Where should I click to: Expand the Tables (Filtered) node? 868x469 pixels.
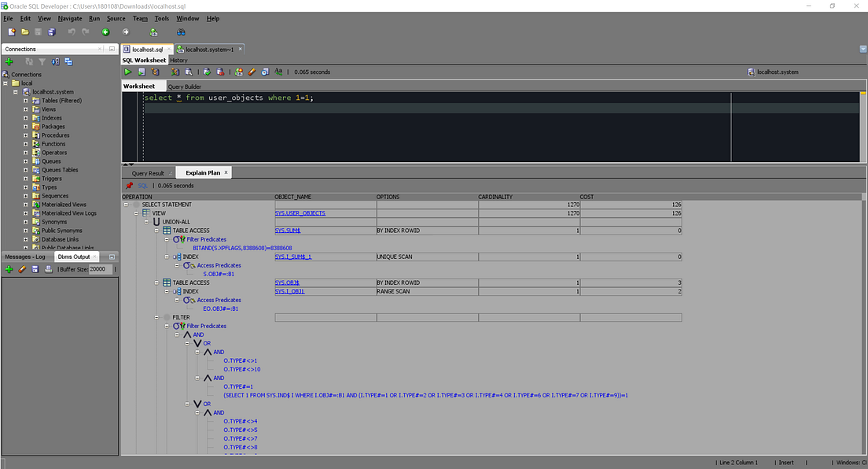(26, 100)
